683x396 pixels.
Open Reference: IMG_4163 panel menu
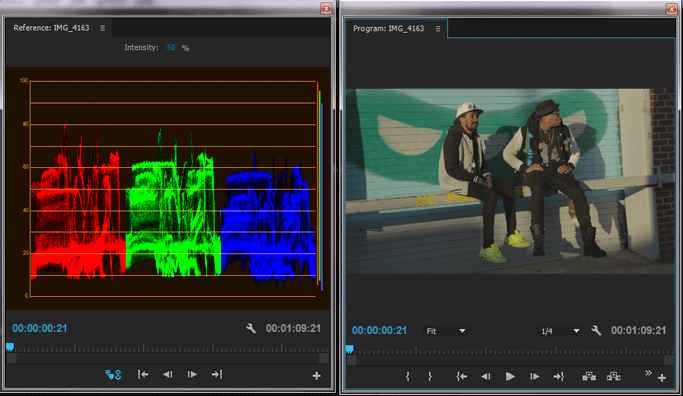(x=102, y=28)
